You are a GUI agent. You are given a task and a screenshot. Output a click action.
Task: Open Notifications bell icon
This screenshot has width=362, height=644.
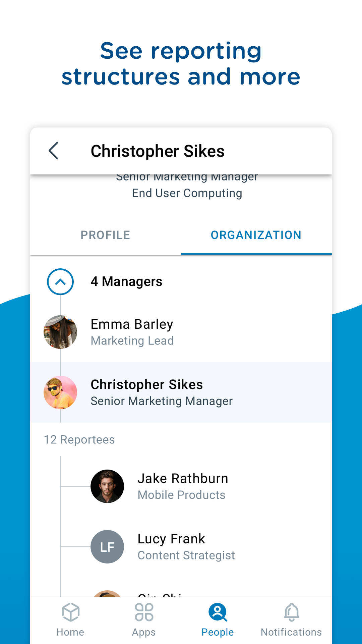click(292, 612)
